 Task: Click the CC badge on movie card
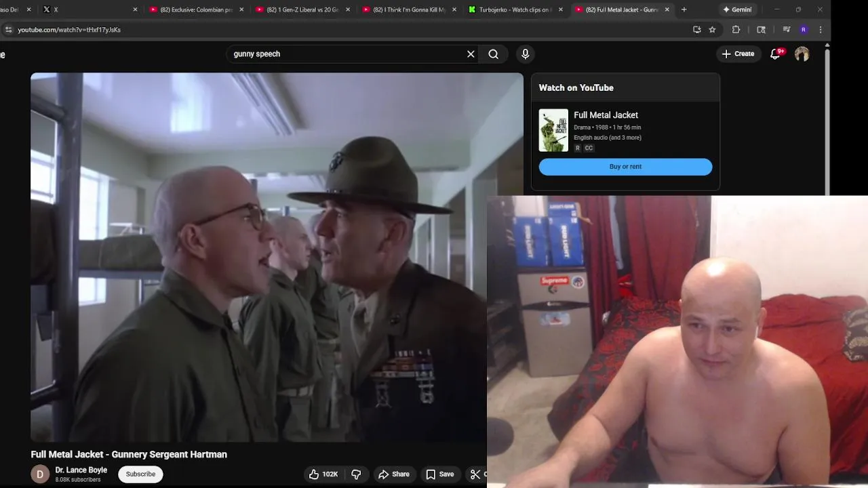[589, 148]
